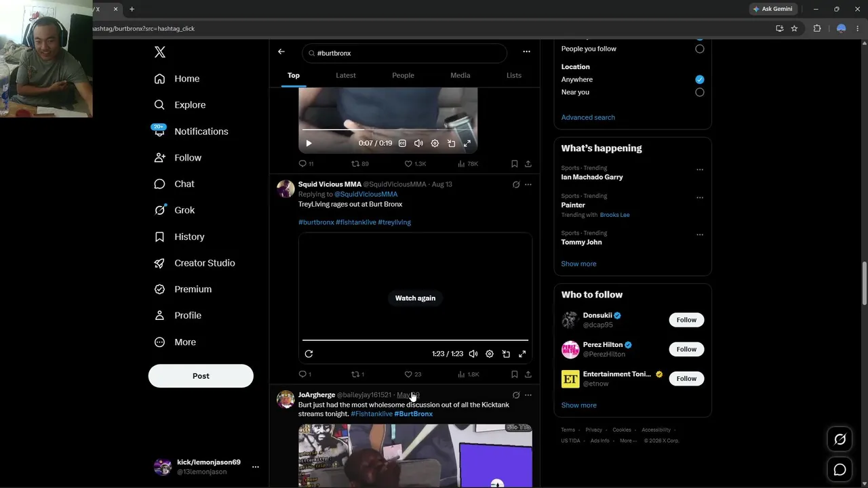This screenshot has width=868, height=488.
Task: Open options for Ian Machado Garry trend
Action: pyautogui.click(x=700, y=169)
